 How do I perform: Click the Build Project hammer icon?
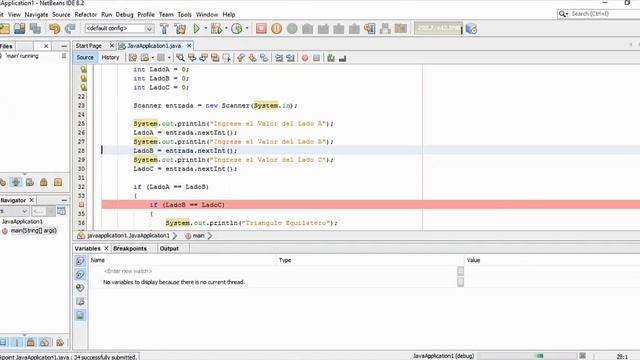(164, 29)
